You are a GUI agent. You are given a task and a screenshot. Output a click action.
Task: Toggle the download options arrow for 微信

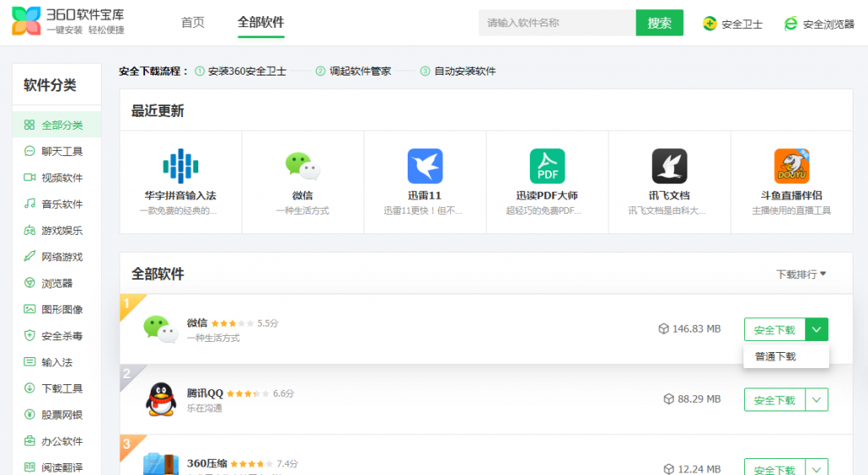[816, 329]
